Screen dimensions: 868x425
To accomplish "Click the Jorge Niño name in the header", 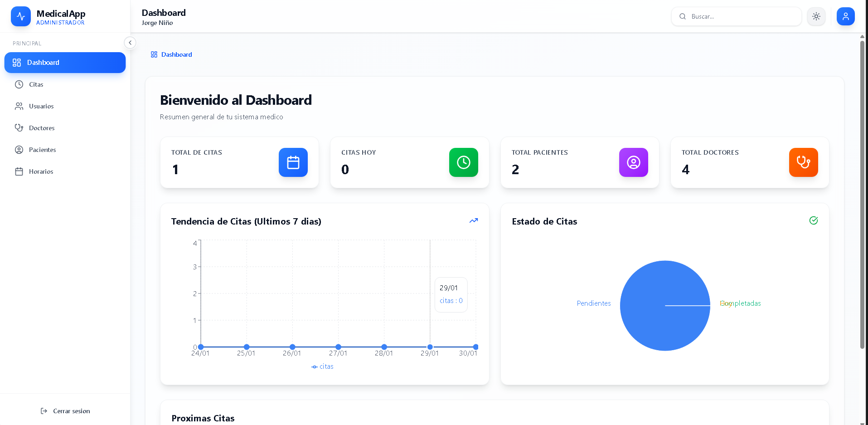I will pos(157,23).
